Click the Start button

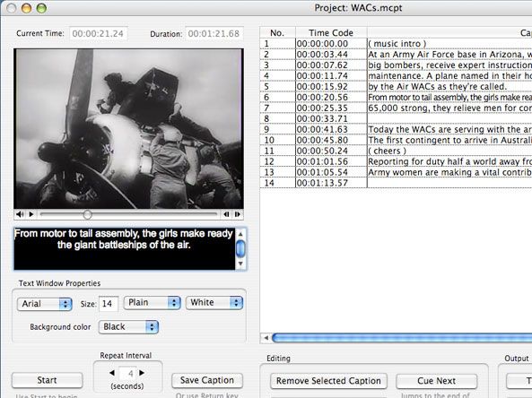48,380
